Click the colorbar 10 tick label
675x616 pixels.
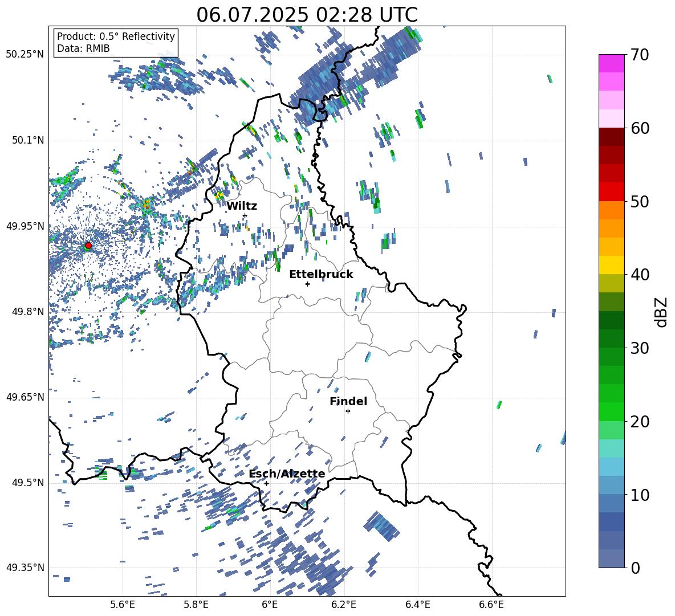[640, 495]
